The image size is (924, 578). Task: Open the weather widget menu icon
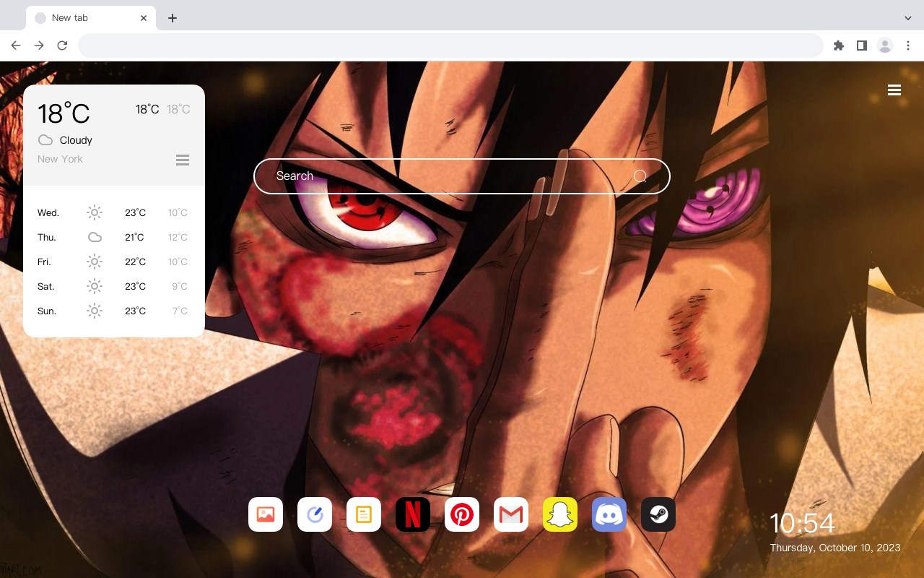183,160
